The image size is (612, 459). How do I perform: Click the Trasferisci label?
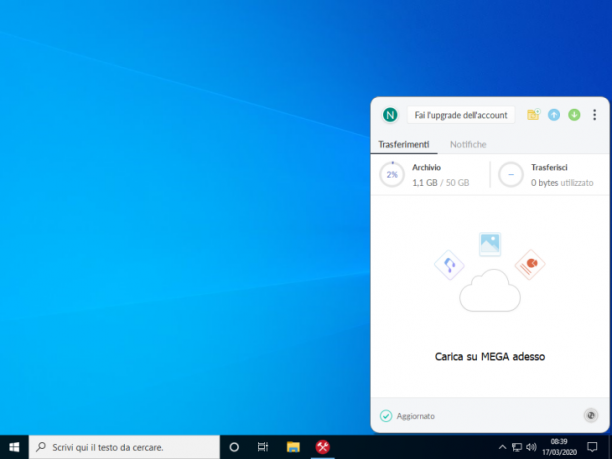pos(549,167)
